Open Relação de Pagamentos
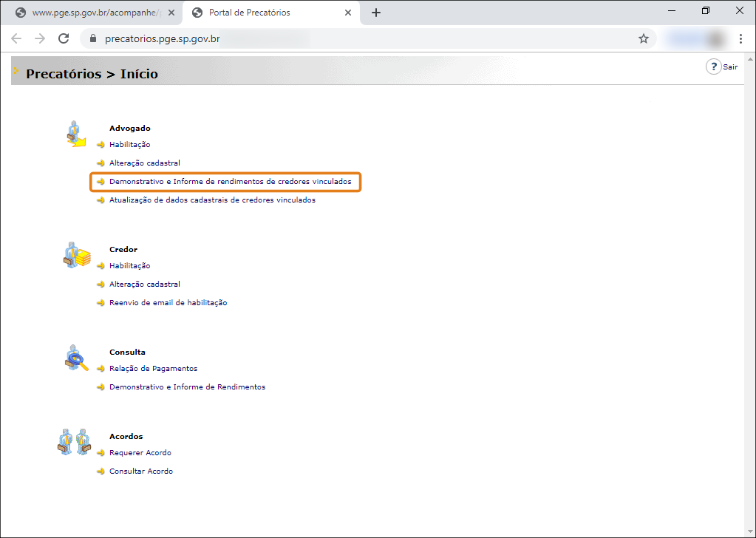Screen dimensions: 756x538 pos(153,369)
